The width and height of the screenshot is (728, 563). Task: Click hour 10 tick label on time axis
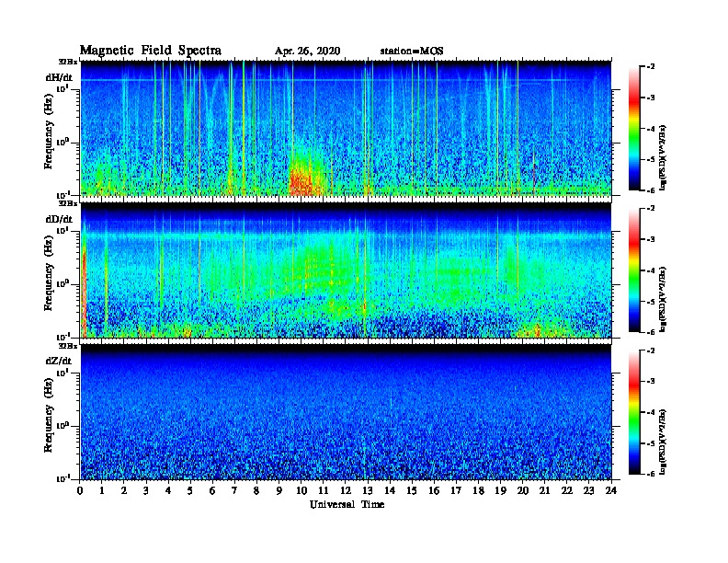(301, 491)
